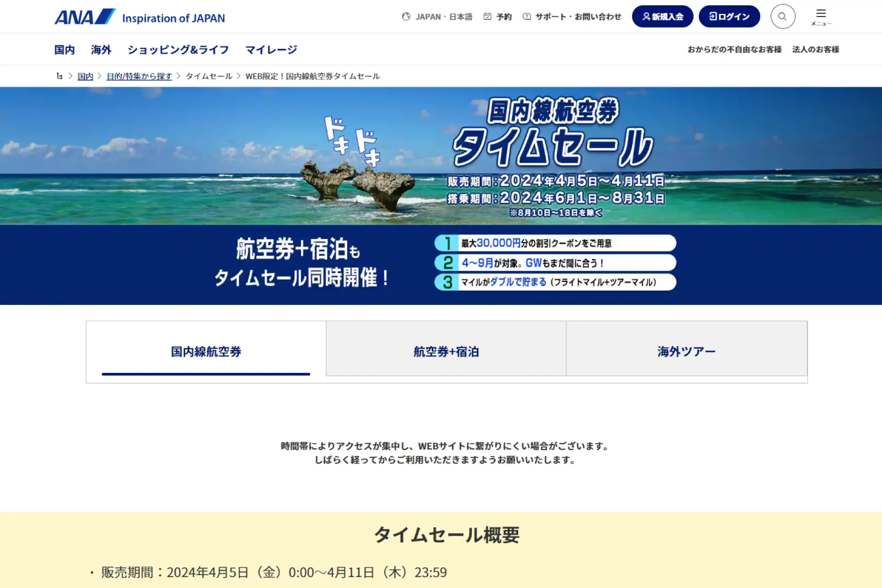Screen dimensions: 882x588
Task: Open the search icon
Action: point(782,17)
